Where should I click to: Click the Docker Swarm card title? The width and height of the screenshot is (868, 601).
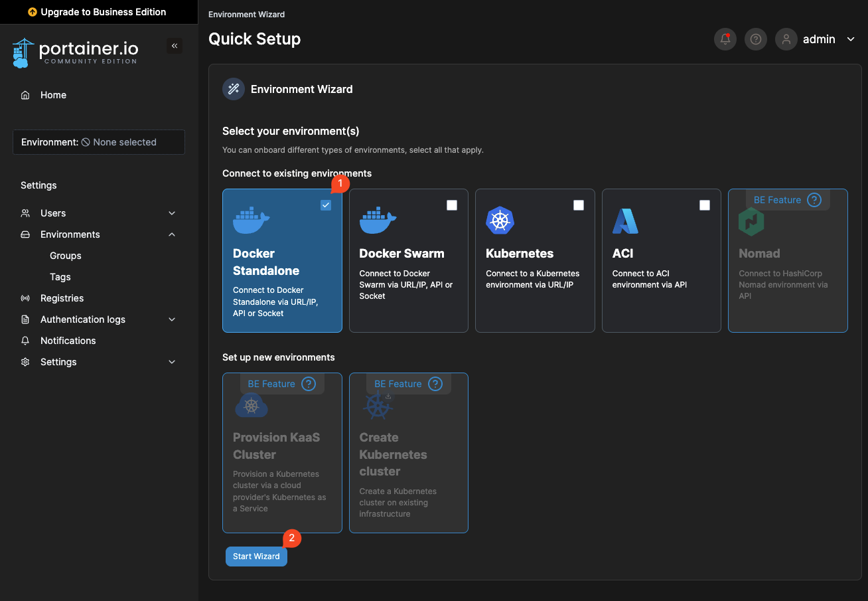point(401,254)
